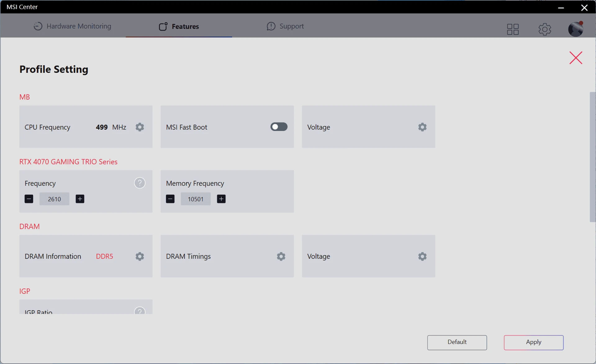Click the DDR5 value text
Screen dimensions: 596x364
click(x=104, y=256)
